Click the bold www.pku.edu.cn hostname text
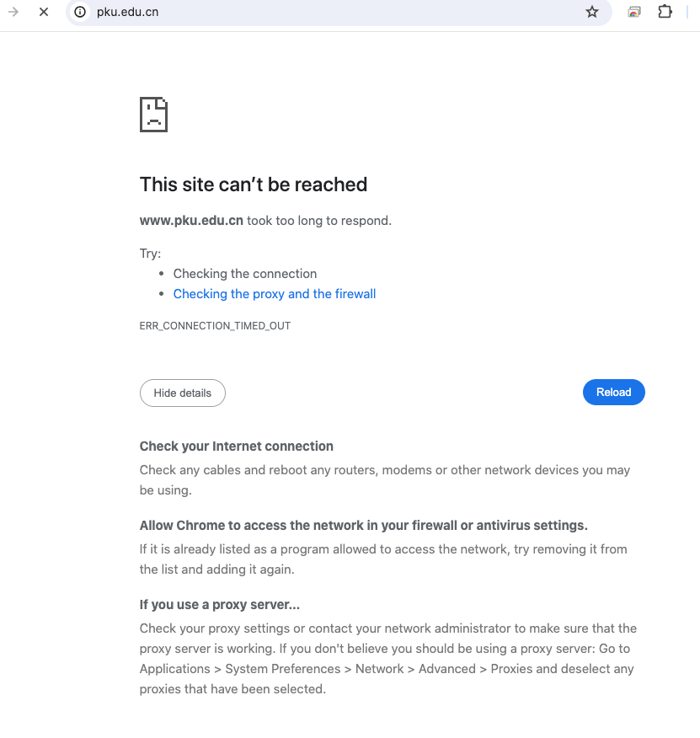Viewport: 700px width, 738px height. 191,220
